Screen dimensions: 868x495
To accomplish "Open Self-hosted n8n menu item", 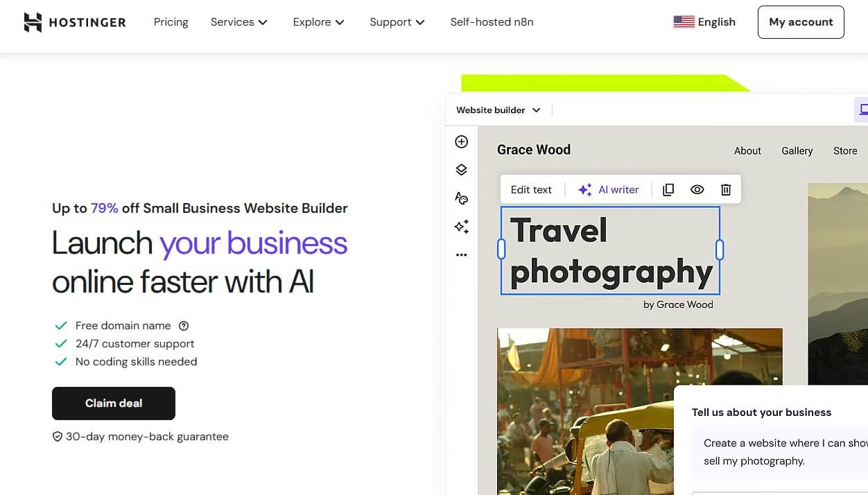I will point(492,22).
